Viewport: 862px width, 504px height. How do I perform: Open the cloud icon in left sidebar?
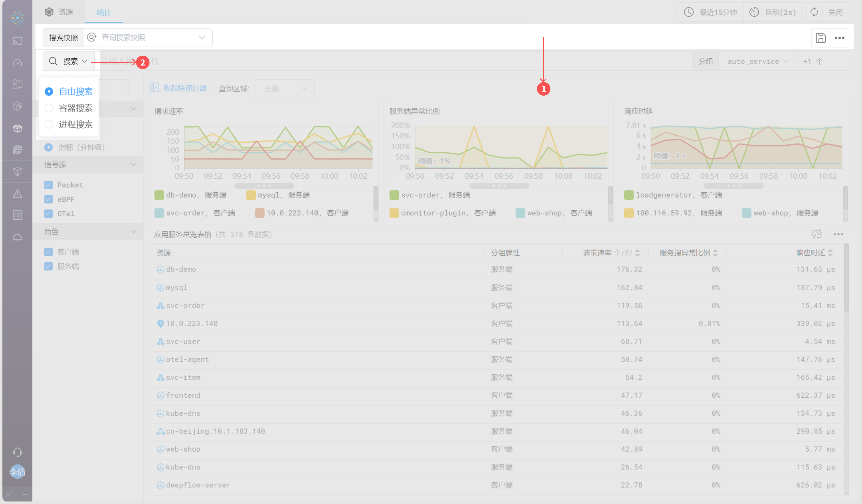pos(18,237)
